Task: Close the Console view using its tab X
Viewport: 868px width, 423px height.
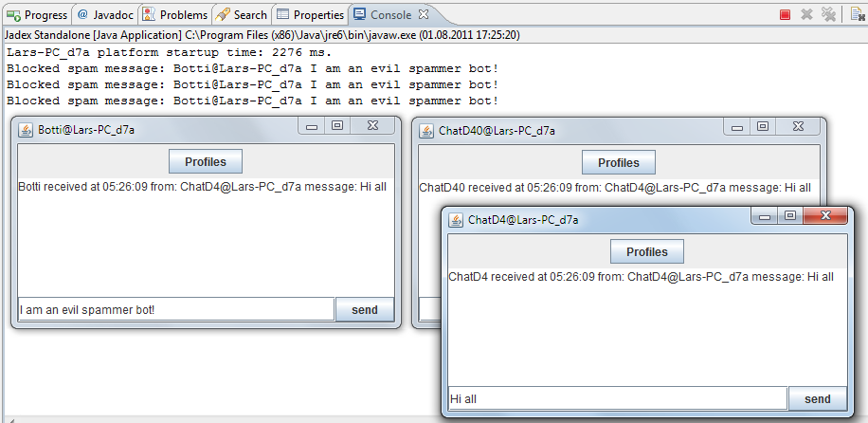Action: click(x=424, y=14)
